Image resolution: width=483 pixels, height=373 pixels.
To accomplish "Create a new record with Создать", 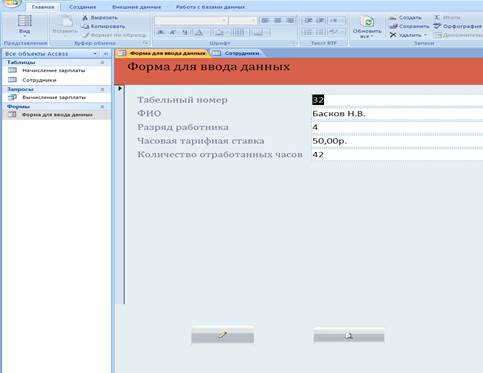I will pyautogui.click(x=405, y=18).
